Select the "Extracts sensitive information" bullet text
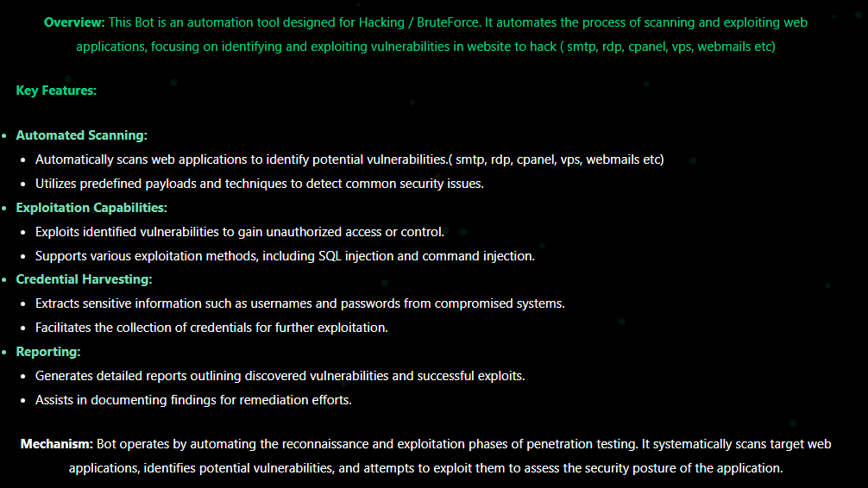 [299, 303]
